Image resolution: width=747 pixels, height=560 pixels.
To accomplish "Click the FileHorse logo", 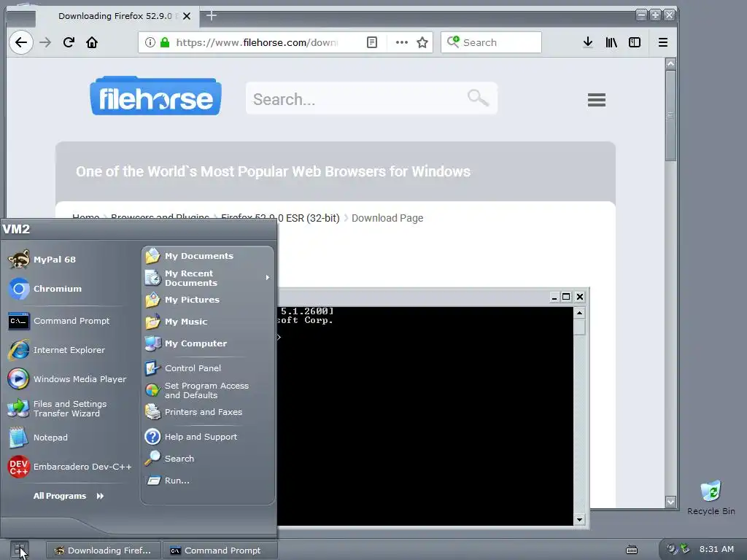I will 156,96.
